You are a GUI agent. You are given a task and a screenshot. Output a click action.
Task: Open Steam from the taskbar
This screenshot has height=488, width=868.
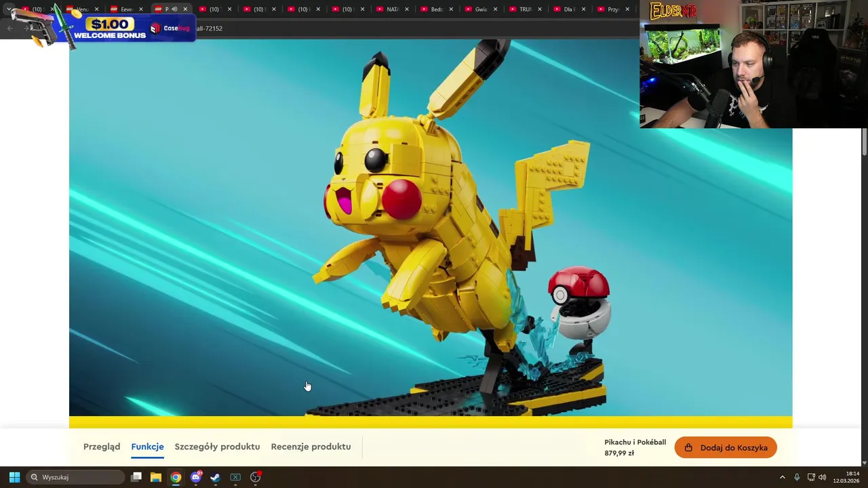(216, 477)
